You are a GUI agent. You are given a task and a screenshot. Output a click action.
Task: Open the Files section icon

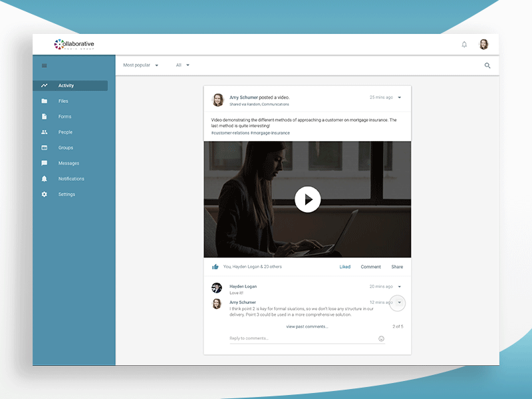pos(44,100)
